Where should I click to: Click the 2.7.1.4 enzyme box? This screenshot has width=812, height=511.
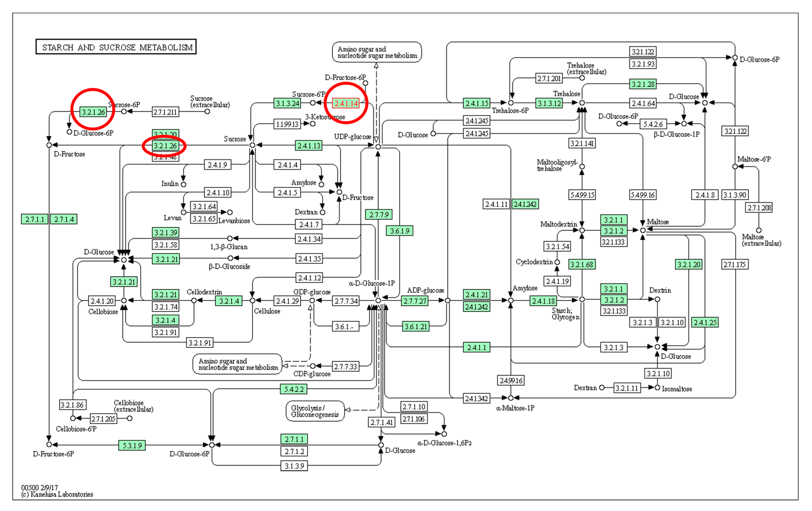point(64,219)
